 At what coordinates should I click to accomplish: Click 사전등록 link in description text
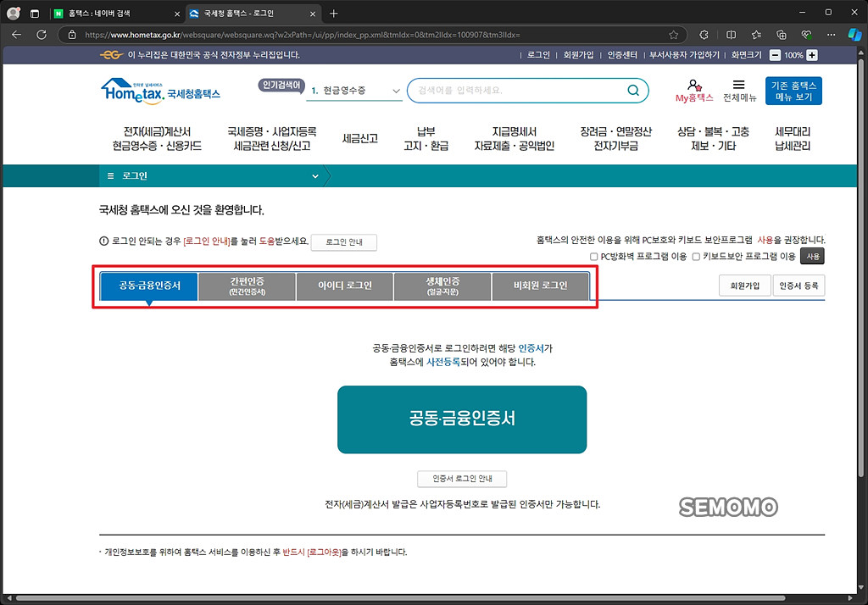442,362
